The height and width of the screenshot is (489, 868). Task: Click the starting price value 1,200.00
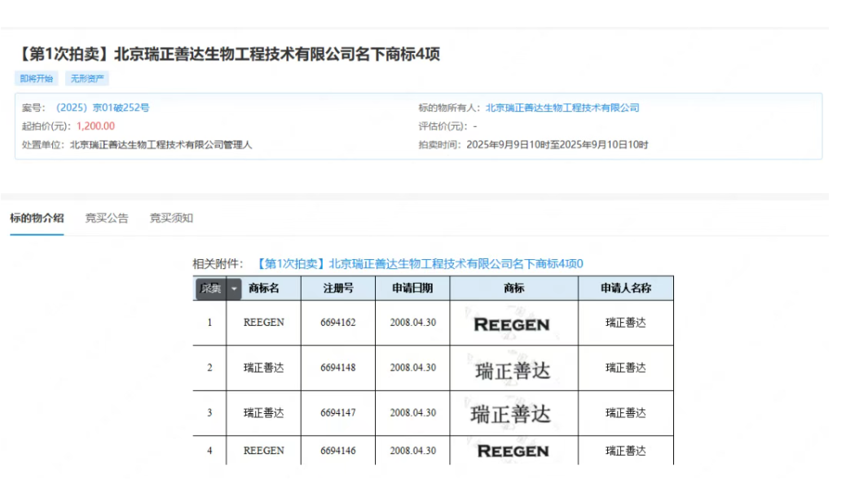[x=96, y=126]
